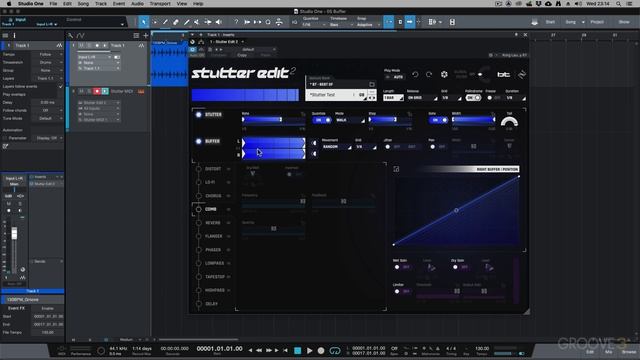Toggle the Palindrome ON switch
640x360 pixels.
coord(473,98)
